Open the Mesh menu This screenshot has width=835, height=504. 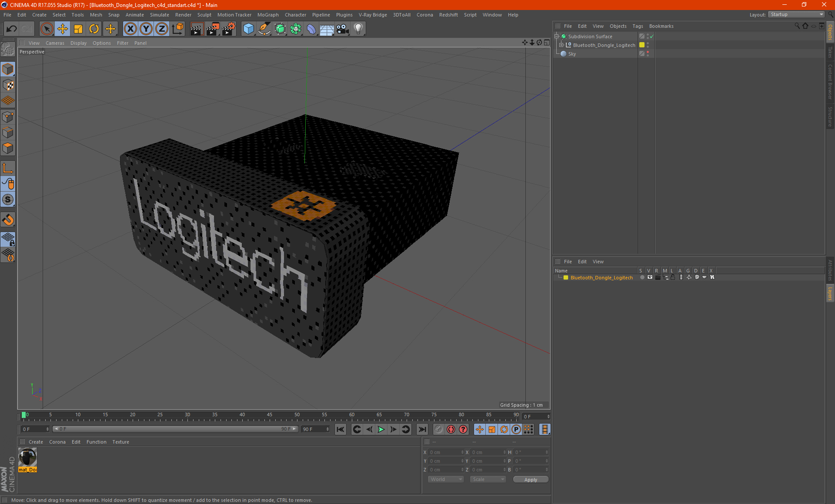pyautogui.click(x=96, y=15)
